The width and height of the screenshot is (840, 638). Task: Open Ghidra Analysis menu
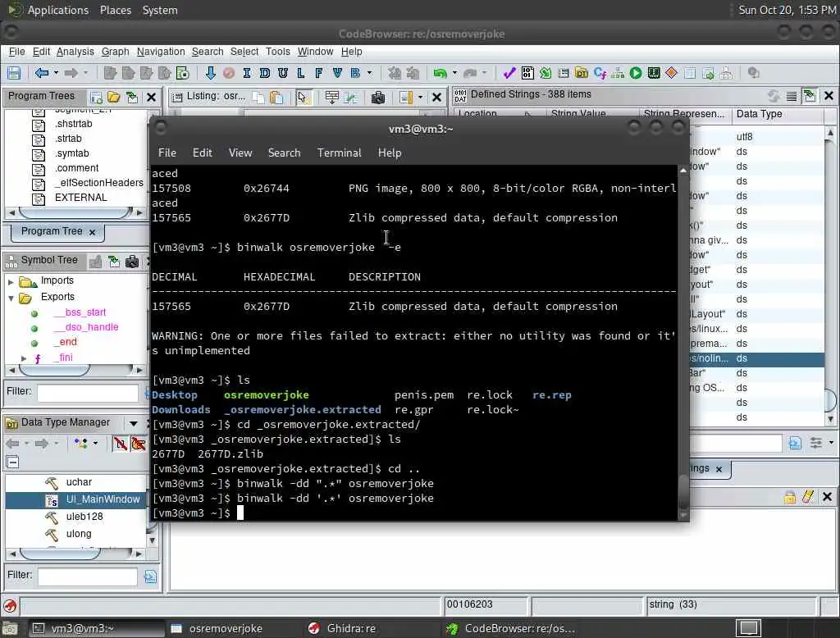coord(75,52)
